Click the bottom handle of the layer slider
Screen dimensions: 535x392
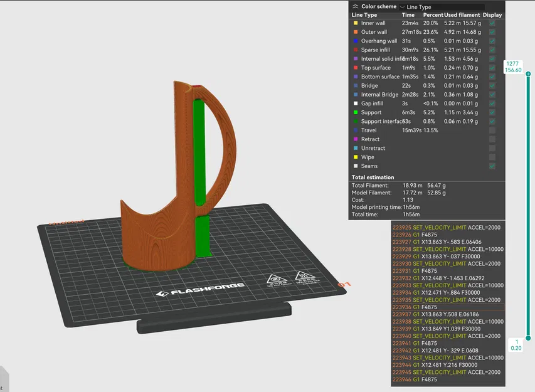(528, 337)
